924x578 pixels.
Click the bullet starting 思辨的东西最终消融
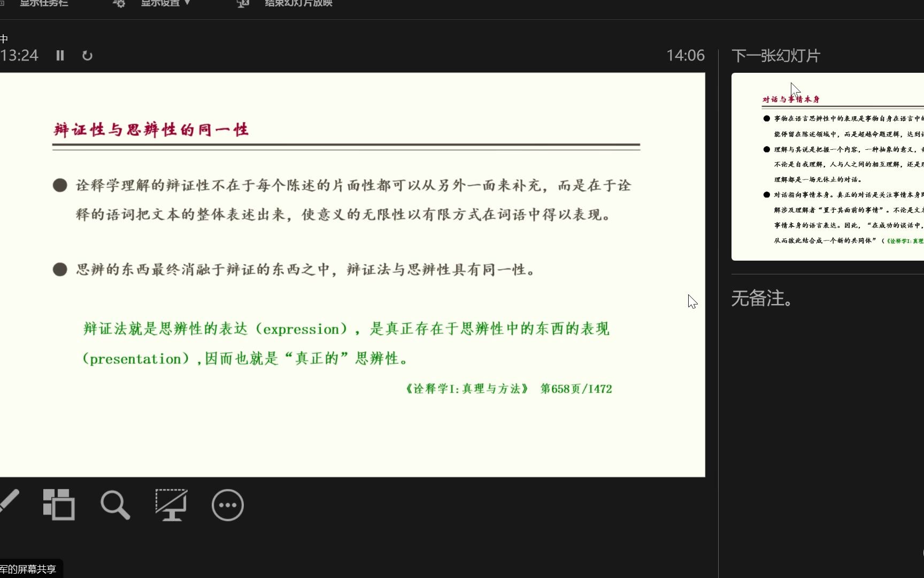pos(295,269)
